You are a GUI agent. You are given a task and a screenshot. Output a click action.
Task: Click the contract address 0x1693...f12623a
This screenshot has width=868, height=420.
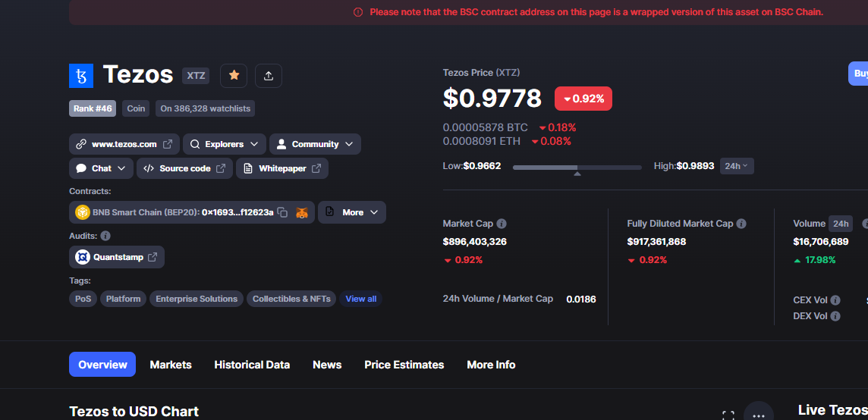coord(237,212)
